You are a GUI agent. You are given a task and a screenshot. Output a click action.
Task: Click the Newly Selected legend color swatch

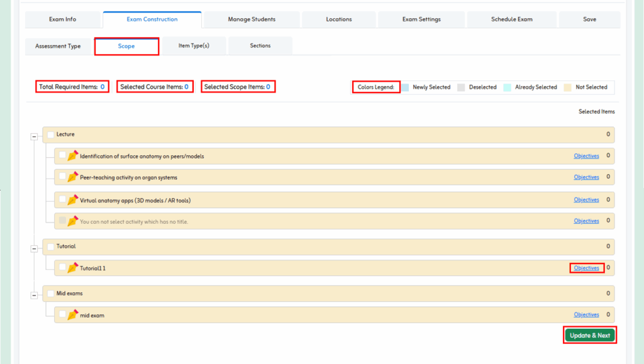pyautogui.click(x=406, y=87)
